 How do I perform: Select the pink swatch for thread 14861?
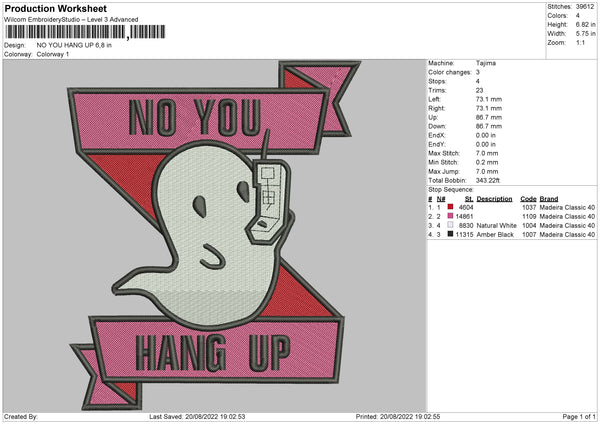pyautogui.click(x=450, y=216)
